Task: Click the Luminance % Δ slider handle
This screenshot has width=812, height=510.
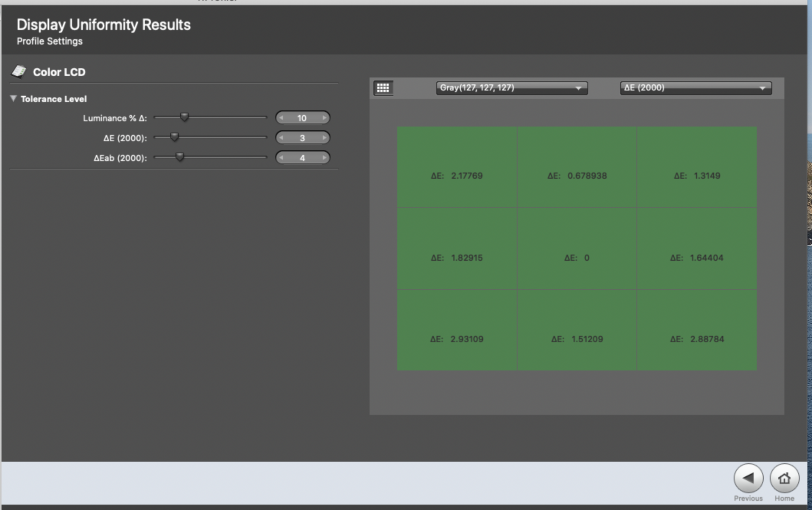Action: pos(184,117)
